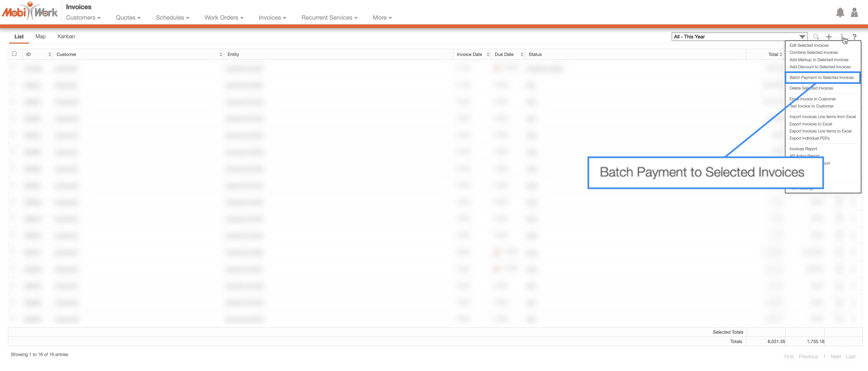The image size is (868, 371).
Task: Open the user profile icon
Action: point(854,13)
